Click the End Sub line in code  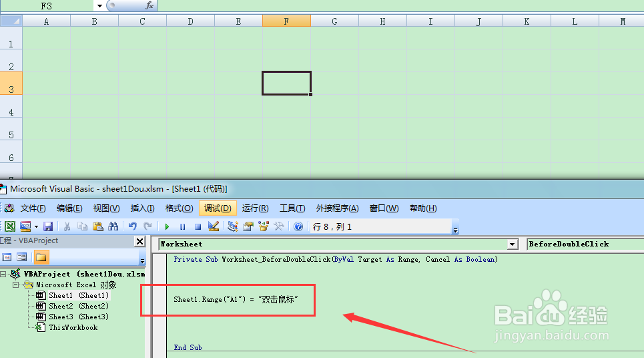(188, 347)
